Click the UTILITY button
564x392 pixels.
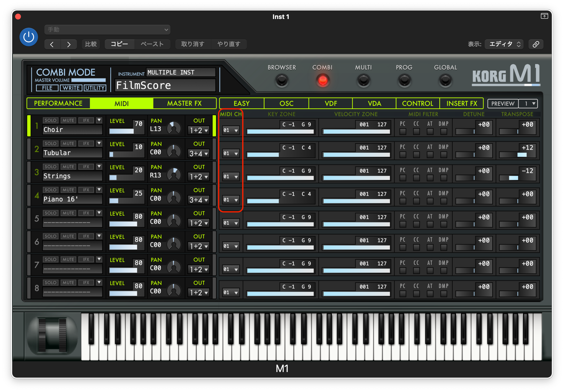click(x=95, y=88)
